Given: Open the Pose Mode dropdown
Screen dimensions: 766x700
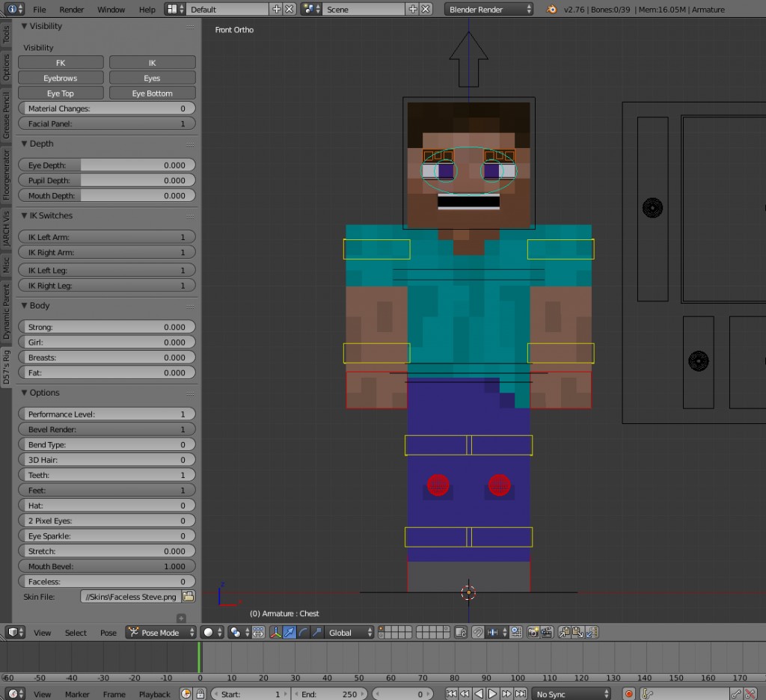Looking at the screenshot, I should [159, 633].
